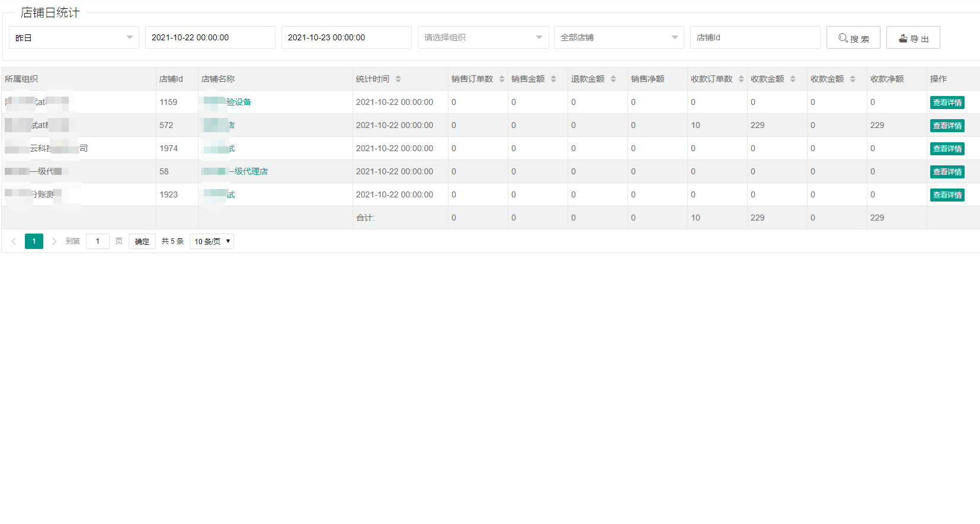View details for store Id 572

[x=947, y=126]
